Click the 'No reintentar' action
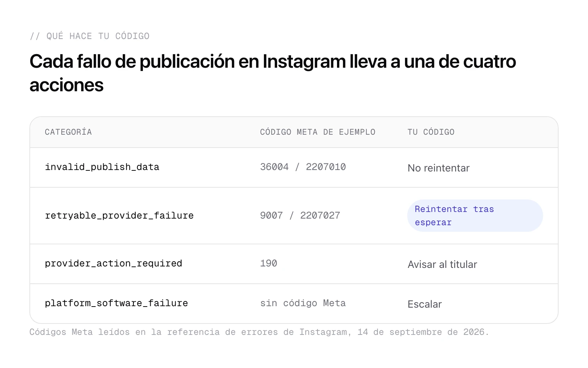The height and width of the screenshot is (368, 588). click(x=438, y=168)
